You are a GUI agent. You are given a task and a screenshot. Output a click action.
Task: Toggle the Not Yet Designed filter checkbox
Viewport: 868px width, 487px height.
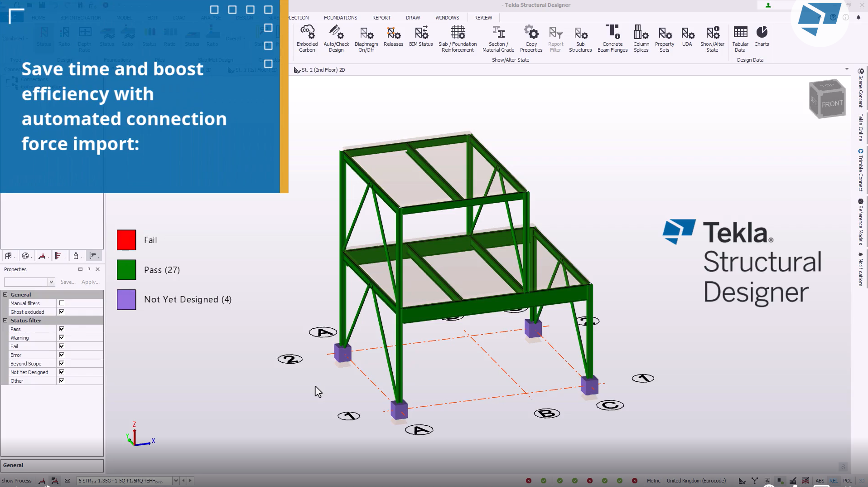pos(62,372)
